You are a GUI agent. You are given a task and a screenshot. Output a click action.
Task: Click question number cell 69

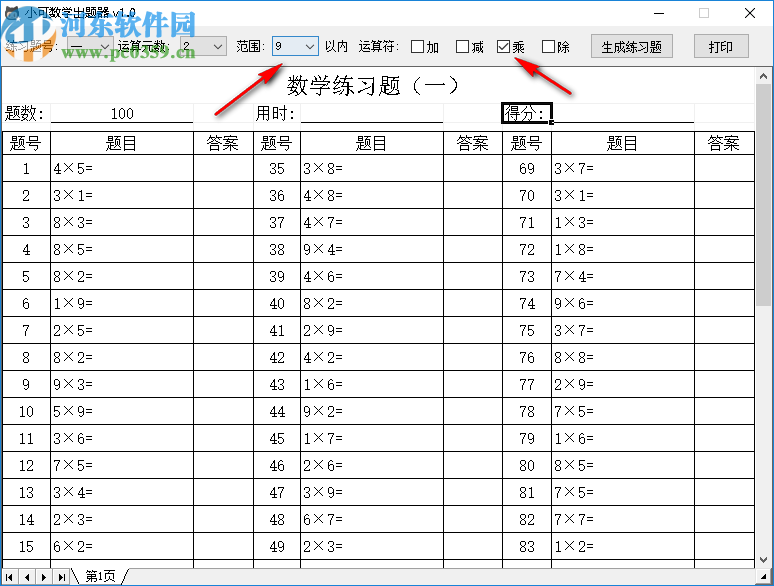pos(527,168)
